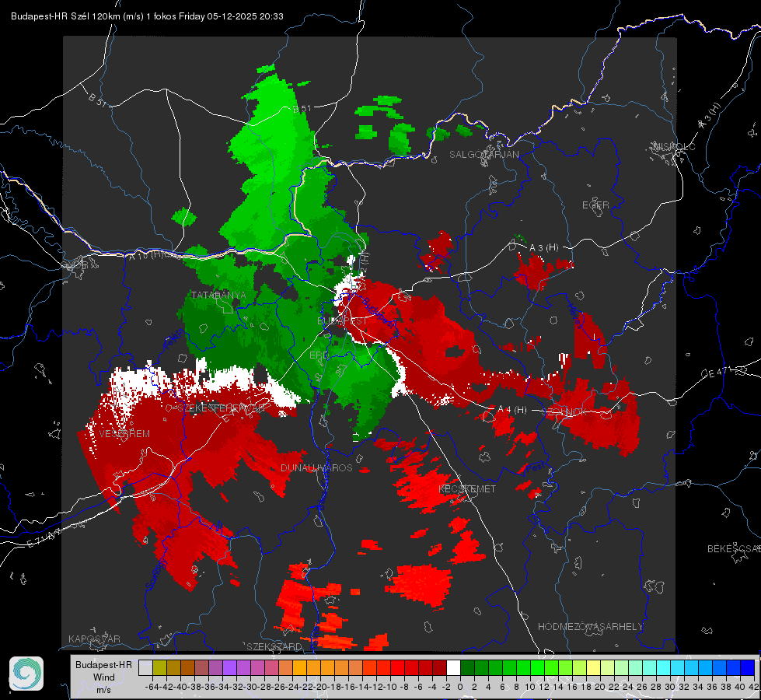Click the TATABANYA city label
The height and width of the screenshot is (700, 761).
(x=218, y=295)
